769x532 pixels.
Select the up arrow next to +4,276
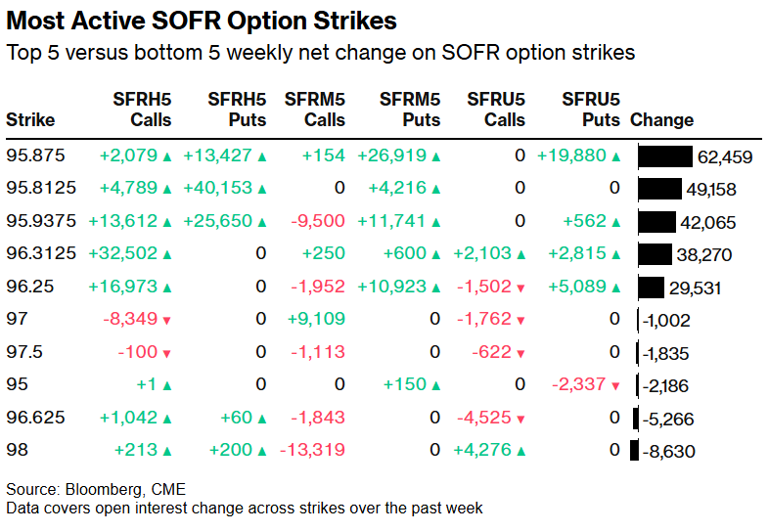pos(520,451)
